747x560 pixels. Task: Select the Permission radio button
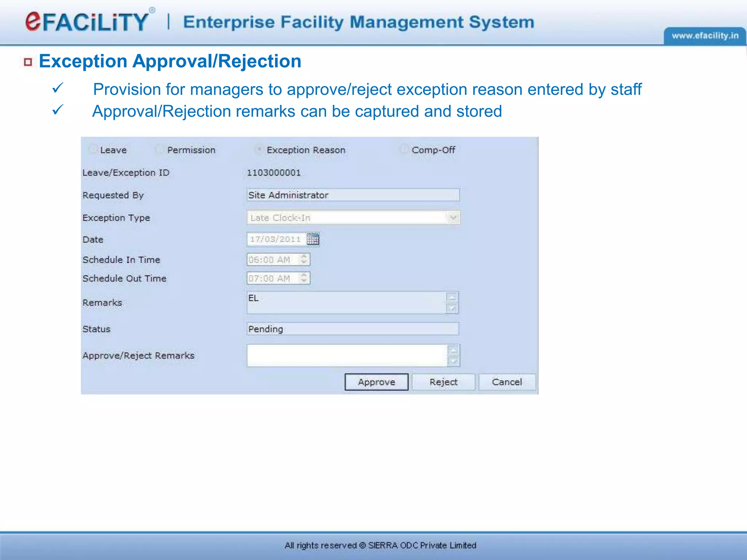tap(159, 149)
